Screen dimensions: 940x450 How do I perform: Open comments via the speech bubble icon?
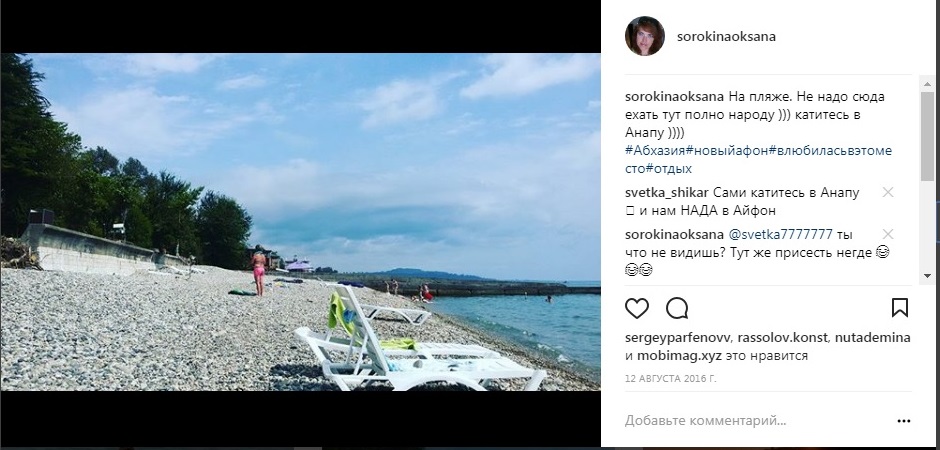(677, 308)
